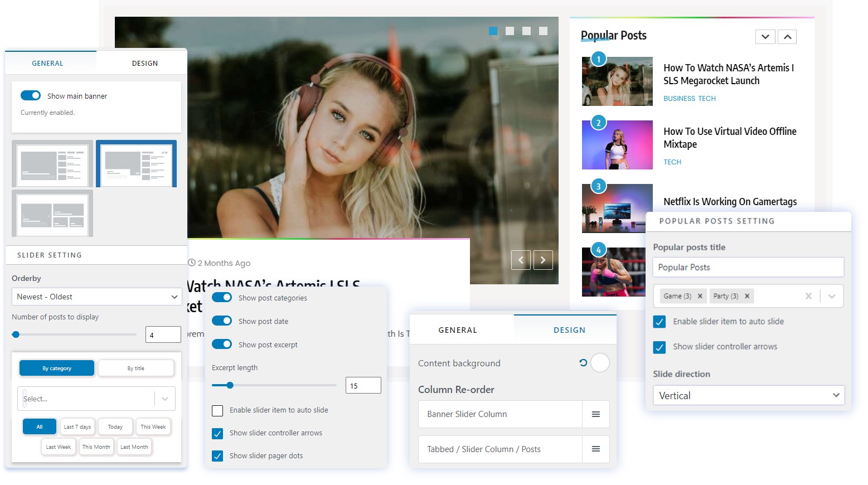Check Enable slider item to auto slide in slider panel
The width and height of the screenshot is (868, 485).
(217, 411)
